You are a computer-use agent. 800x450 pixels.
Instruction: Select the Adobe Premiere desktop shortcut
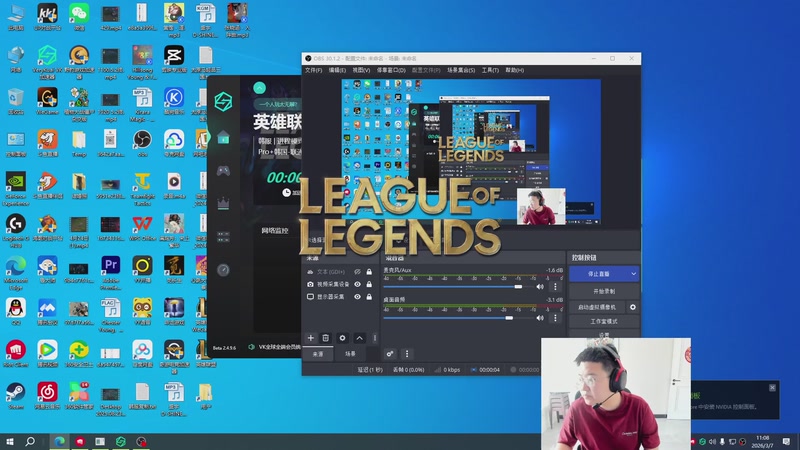pos(111,270)
